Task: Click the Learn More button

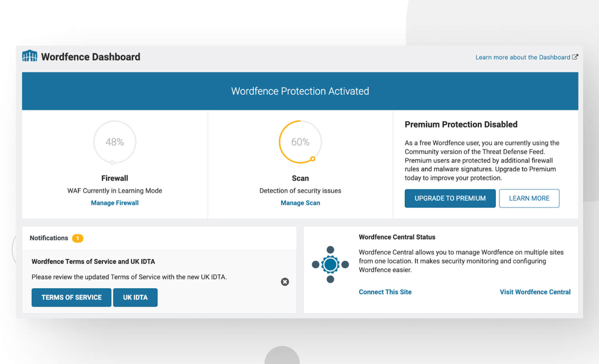Action: tap(529, 198)
